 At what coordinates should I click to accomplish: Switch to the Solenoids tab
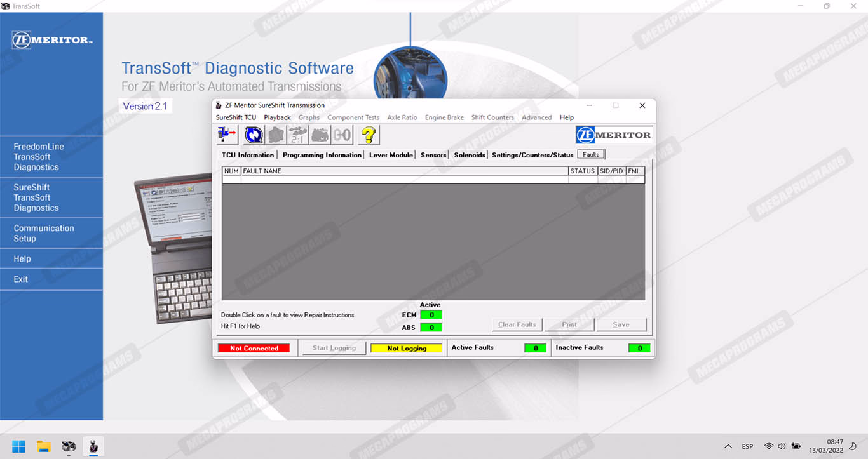click(x=470, y=155)
